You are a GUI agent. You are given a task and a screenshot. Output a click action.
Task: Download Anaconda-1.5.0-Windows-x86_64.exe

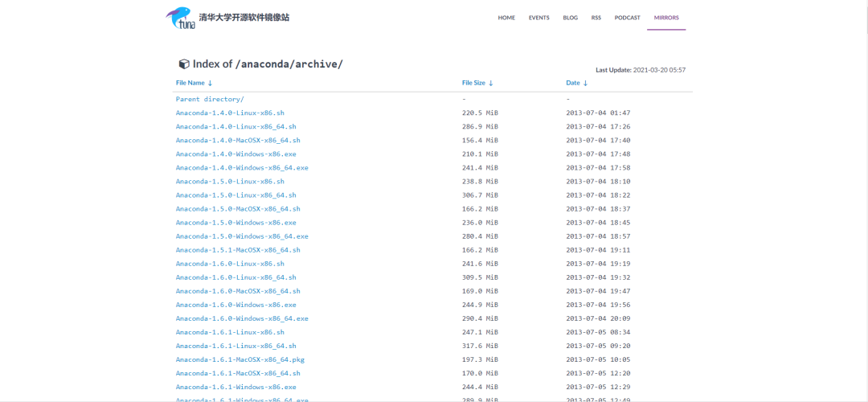(242, 236)
